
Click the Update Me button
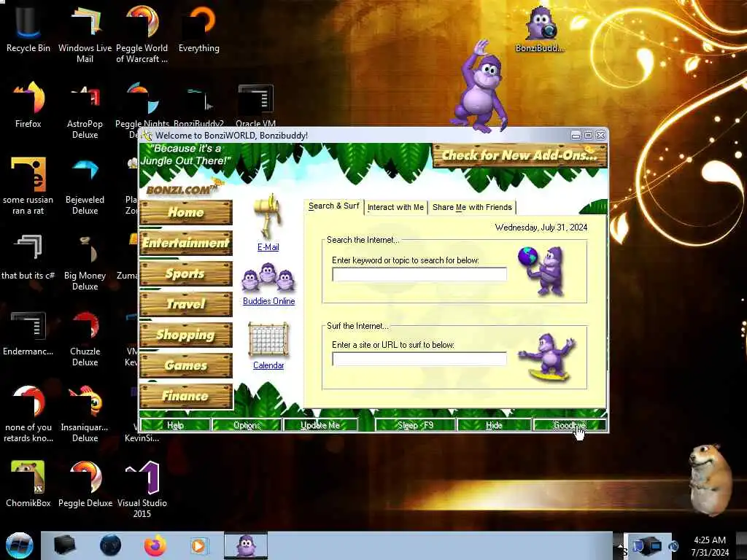[320, 425]
